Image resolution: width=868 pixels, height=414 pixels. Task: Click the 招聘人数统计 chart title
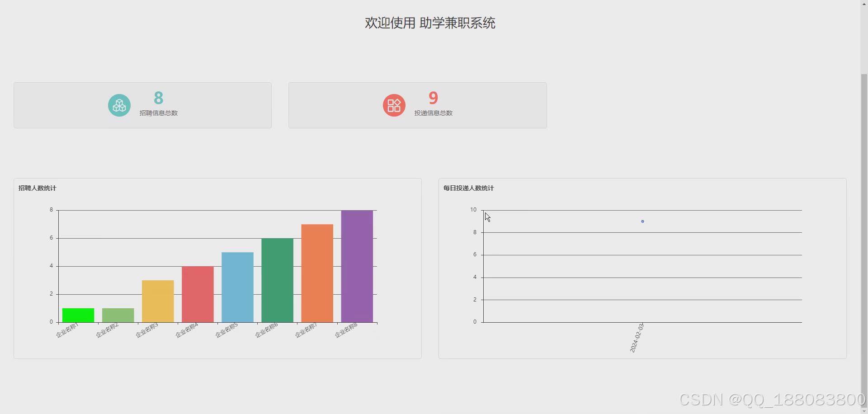(38, 188)
